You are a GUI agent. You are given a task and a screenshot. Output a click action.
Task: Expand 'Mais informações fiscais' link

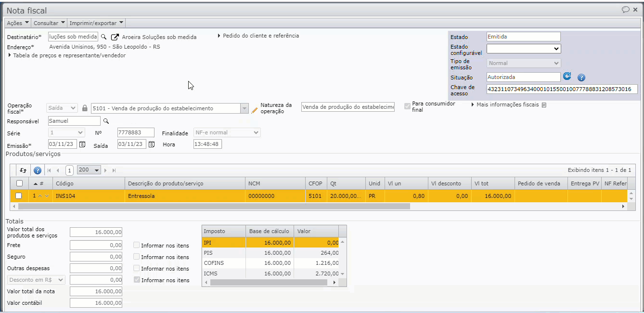click(x=507, y=105)
